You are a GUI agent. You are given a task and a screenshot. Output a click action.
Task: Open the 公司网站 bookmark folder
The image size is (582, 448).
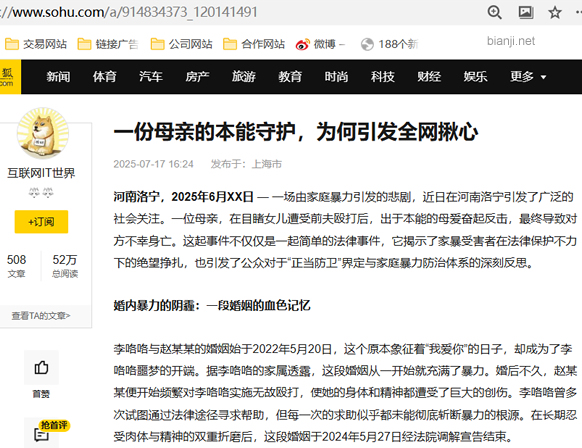pos(182,44)
